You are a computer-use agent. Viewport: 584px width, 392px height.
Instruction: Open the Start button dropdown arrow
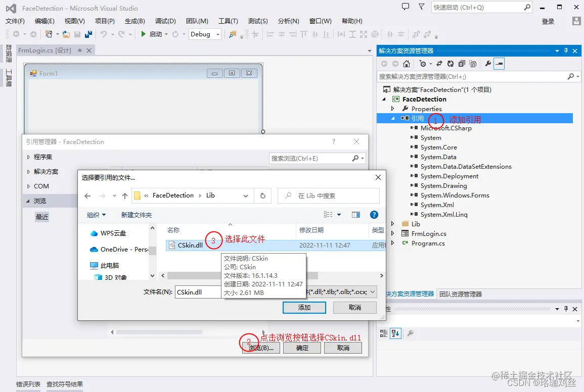coord(166,34)
